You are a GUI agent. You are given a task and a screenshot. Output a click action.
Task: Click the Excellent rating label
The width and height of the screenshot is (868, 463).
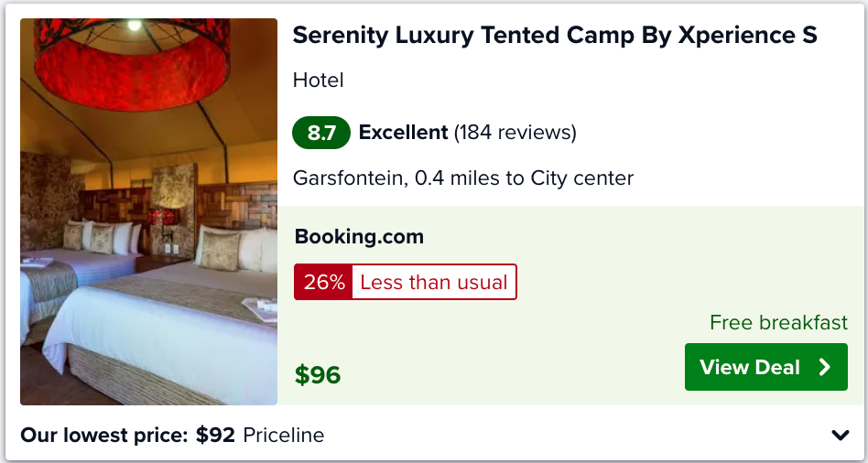coord(403,133)
